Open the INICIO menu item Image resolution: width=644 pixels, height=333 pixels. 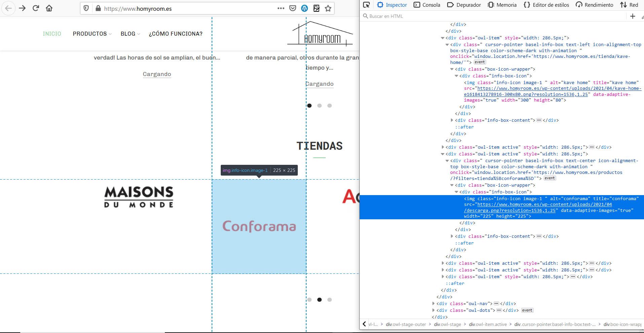click(52, 34)
